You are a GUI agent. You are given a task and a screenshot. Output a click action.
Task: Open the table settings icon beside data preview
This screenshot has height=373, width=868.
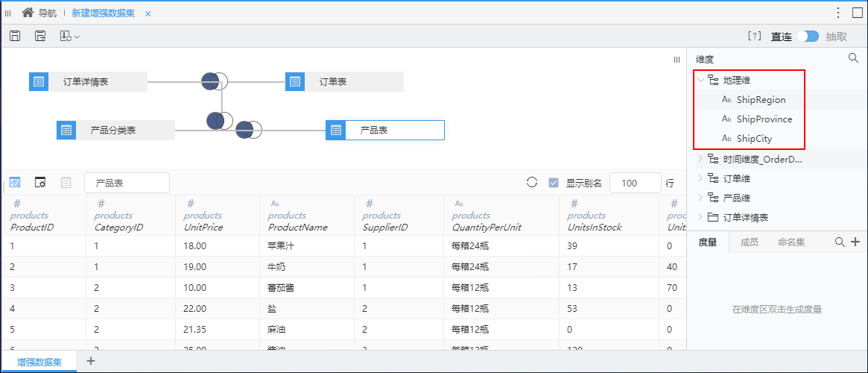click(39, 182)
